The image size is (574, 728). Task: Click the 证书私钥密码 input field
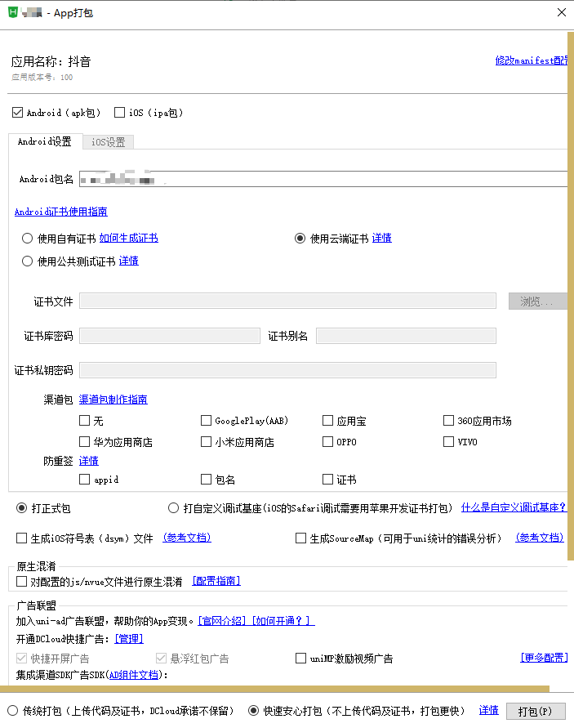coord(287,370)
